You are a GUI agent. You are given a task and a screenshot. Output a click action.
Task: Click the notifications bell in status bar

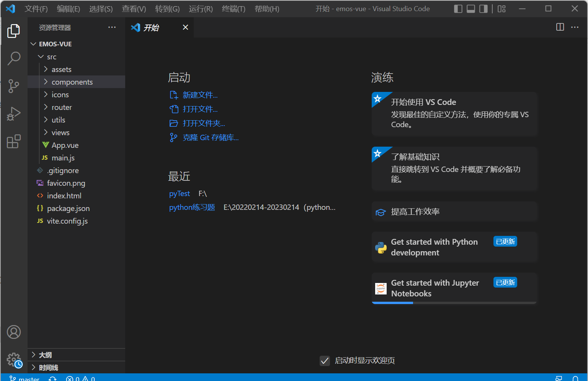(x=575, y=378)
